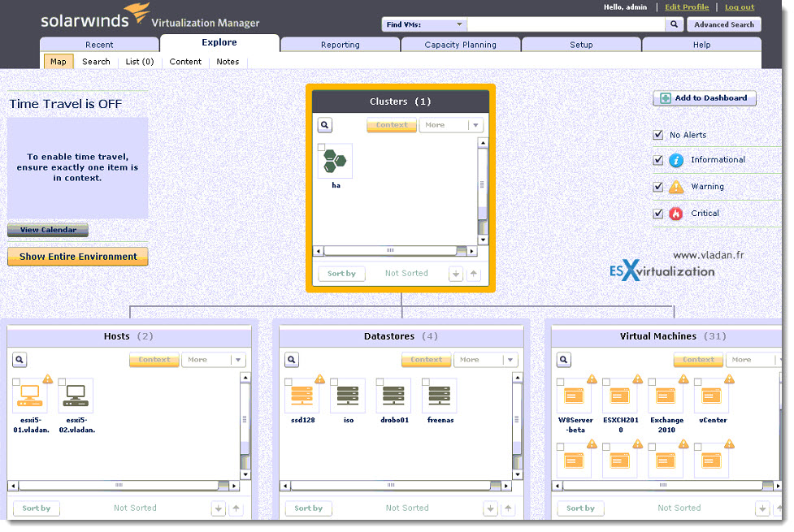Image resolution: width=794 pixels, height=532 pixels.
Task: Click the Hosts panel vertical scrollbar
Action: click(245, 426)
